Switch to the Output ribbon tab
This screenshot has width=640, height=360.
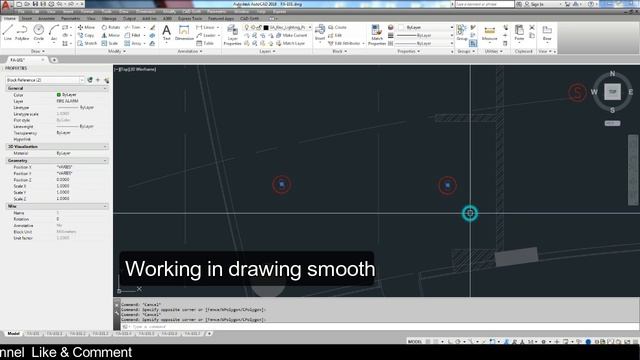[x=129, y=19]
